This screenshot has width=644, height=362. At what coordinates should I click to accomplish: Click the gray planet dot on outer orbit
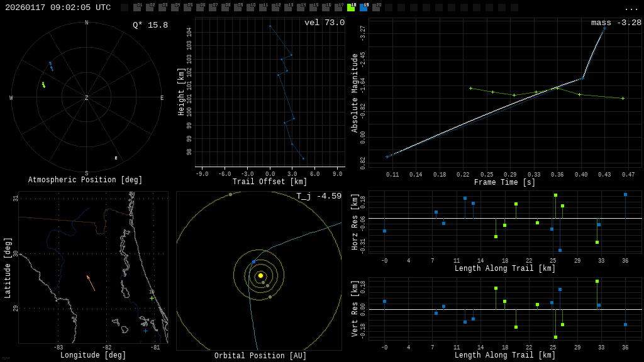[x=230, y=195]
